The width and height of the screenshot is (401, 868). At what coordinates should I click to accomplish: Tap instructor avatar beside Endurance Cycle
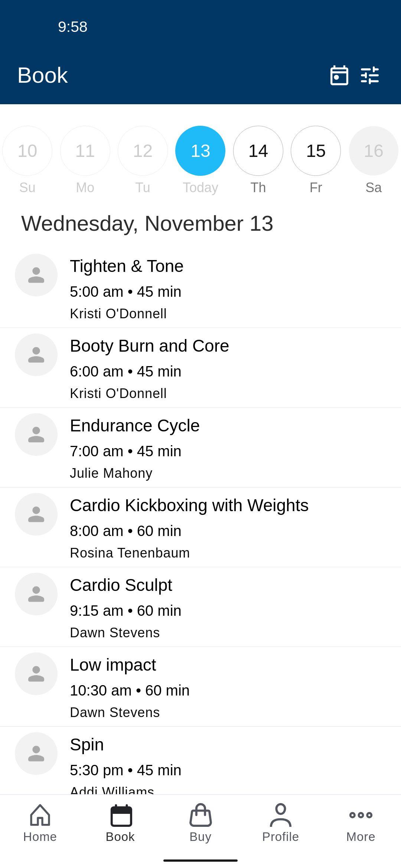(36, 434)
